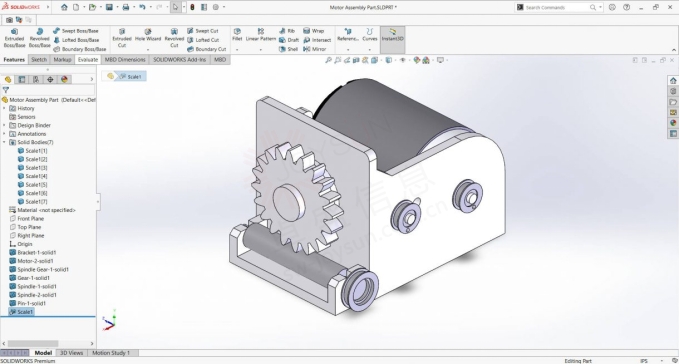
Task: Open the Curves tool
Action: pos(369,35)
